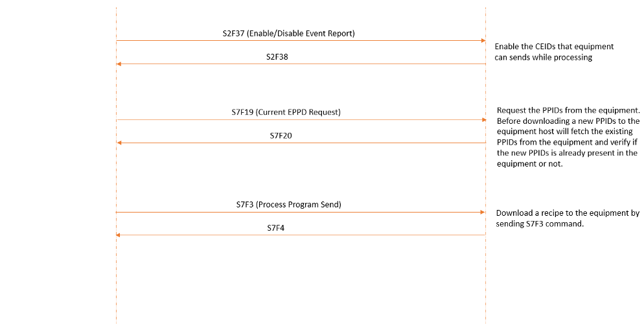
Task: Click the arrowhead of the S7F20 arrow
Action: pyautogui.click(x=119, y=143)
